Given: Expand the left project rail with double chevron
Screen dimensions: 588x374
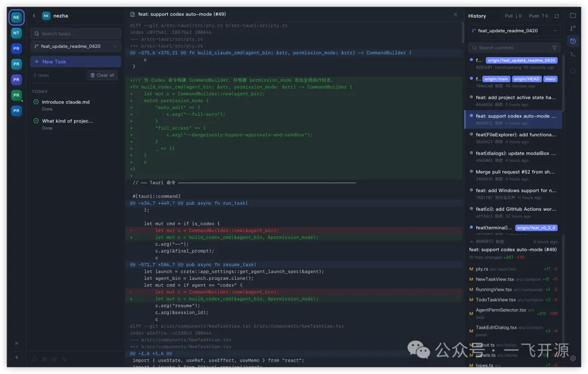Looking at the screenshot, I should [16, 343].
